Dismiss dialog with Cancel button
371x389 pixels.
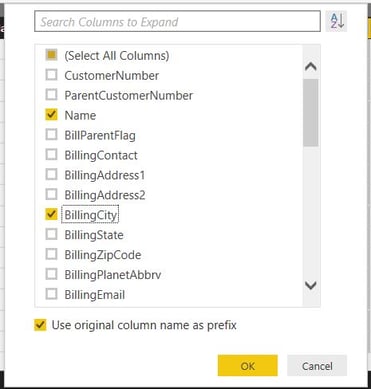(x=317, y=366)
